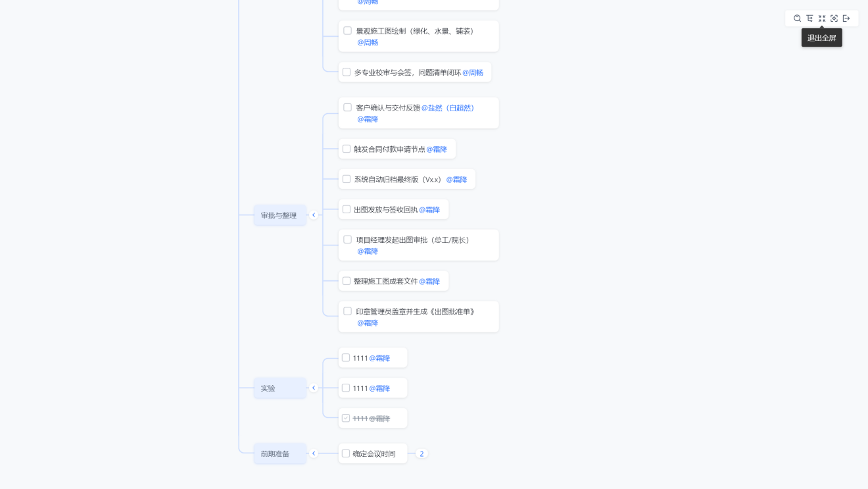Click the text 景观施工图绘制（绿化、水景、铺装）
Image resolution: width=868 pixels, height=489 pixels.
[415, 31]
